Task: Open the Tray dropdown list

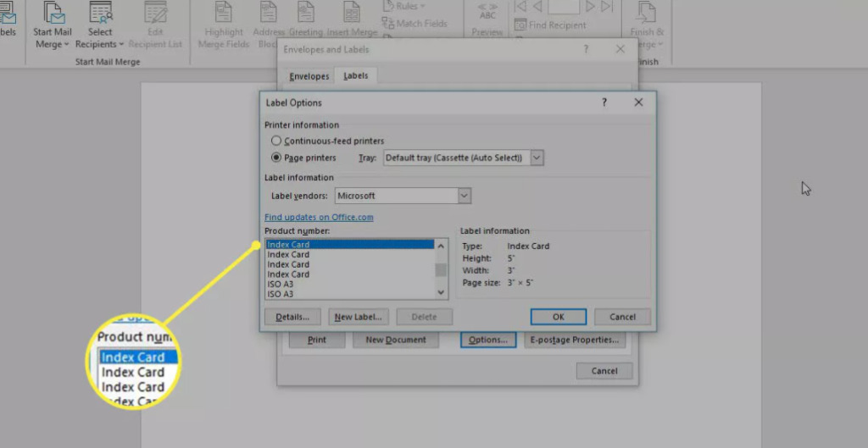Action: (x=537, y=158)
